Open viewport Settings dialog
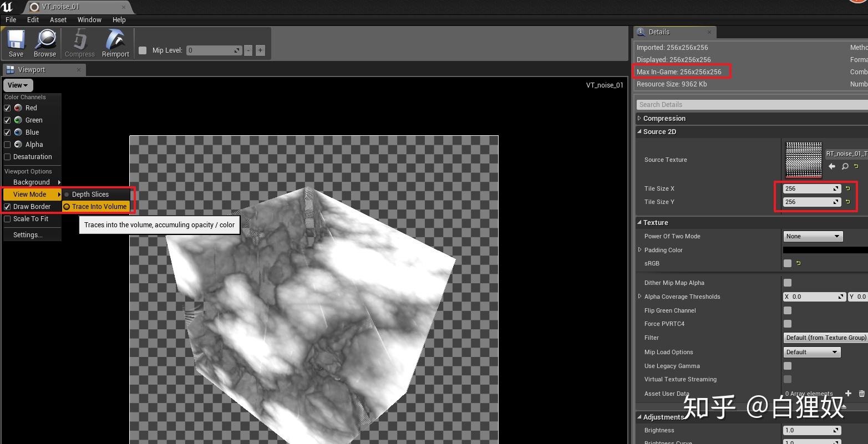Screen dimensions: 868x444 click(27, 234)
